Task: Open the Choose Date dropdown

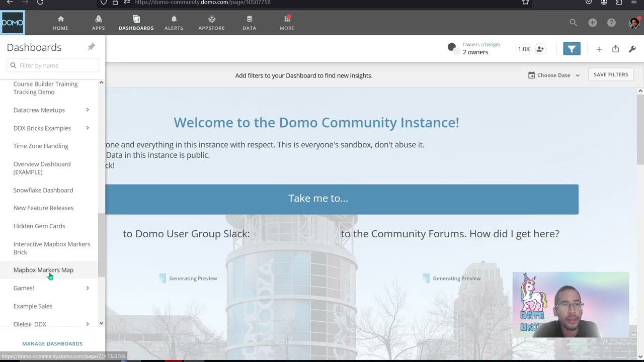Action: 554,75
